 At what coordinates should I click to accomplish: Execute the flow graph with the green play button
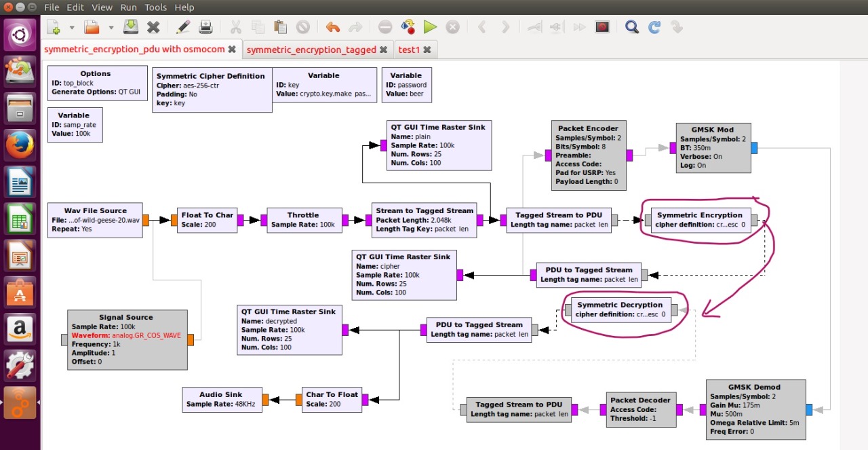[x=430, y=27]
